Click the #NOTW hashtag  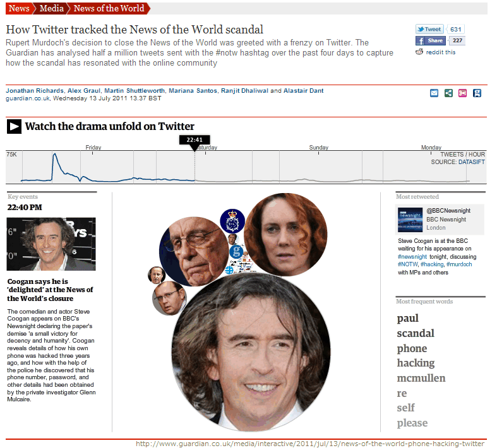(x=407, y=264)
